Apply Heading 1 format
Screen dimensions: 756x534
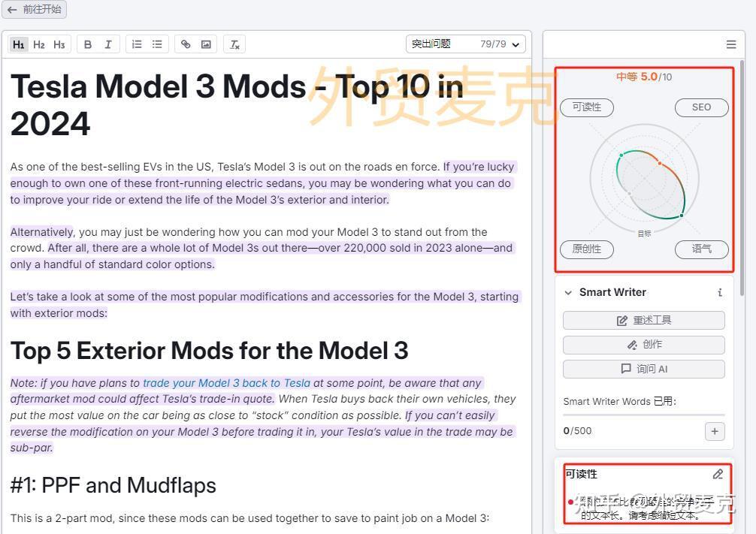(x=18, y=44)
